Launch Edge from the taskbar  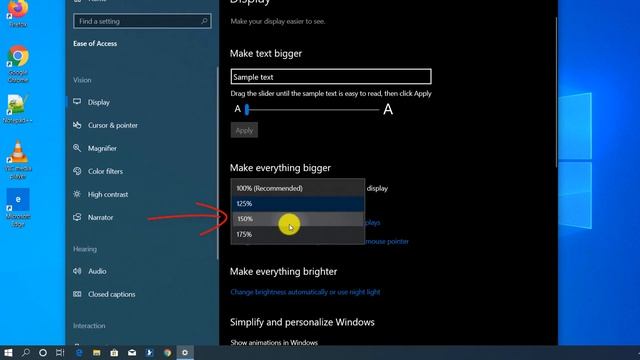click(x=79, y=353)
